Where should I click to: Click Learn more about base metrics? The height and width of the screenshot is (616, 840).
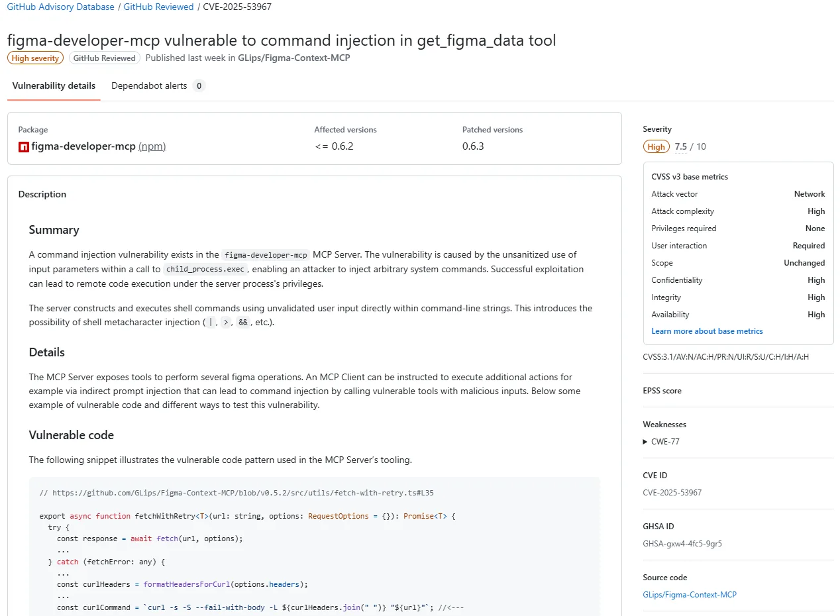click(707, 331)
